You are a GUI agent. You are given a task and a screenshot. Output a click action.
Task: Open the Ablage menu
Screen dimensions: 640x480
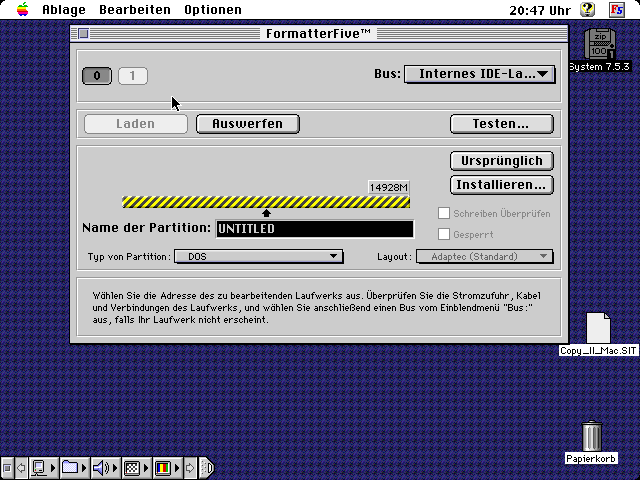(63, 9)
